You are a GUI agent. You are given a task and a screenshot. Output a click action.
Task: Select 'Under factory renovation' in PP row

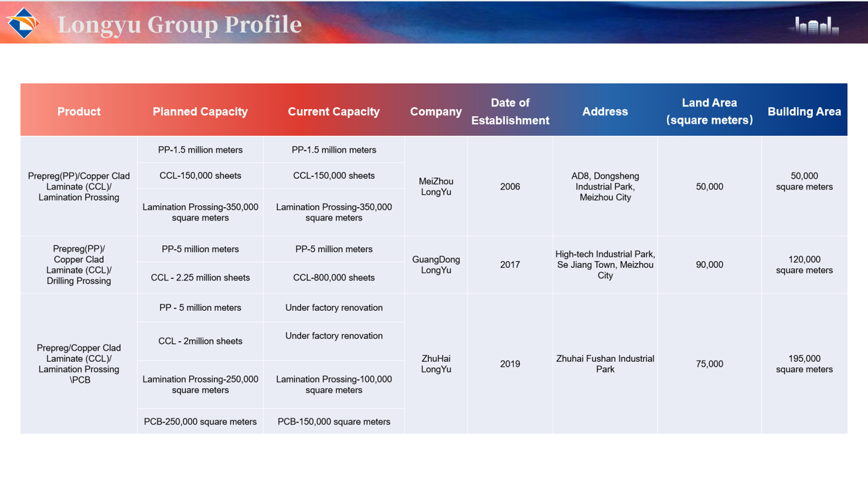click(x=334, y=307)
